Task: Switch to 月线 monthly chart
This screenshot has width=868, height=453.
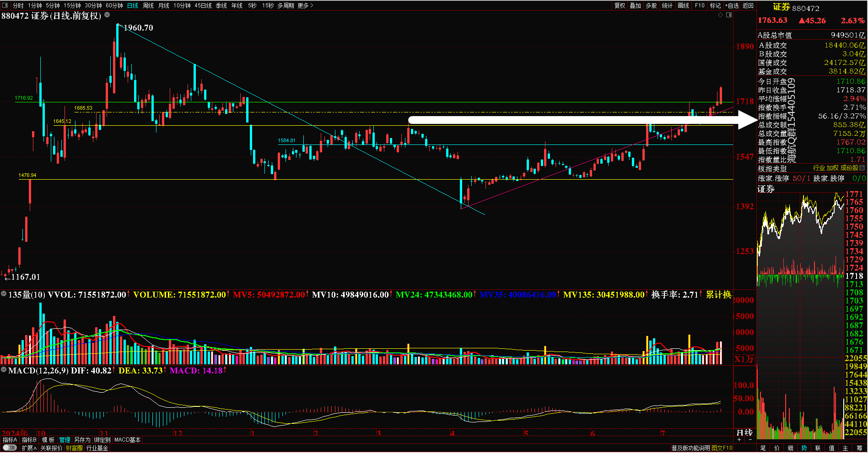Action: [163, 5]
